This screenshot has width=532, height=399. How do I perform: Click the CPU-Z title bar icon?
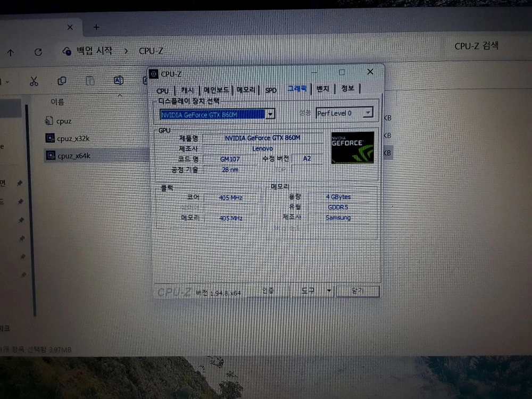coord(153,73)
